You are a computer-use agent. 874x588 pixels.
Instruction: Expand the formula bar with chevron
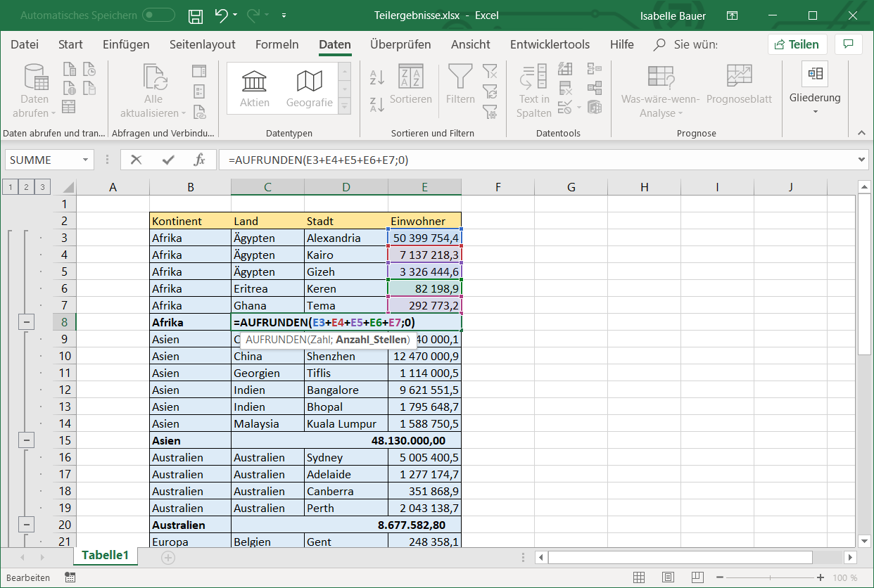pyautogui.click(x=863, y=160)
